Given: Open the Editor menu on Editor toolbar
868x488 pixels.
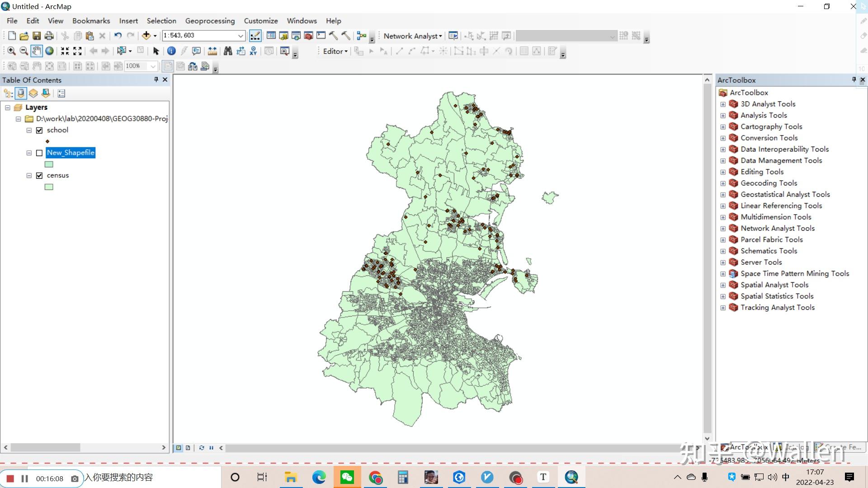Looking at the screenshot, I should click(335, 51).
